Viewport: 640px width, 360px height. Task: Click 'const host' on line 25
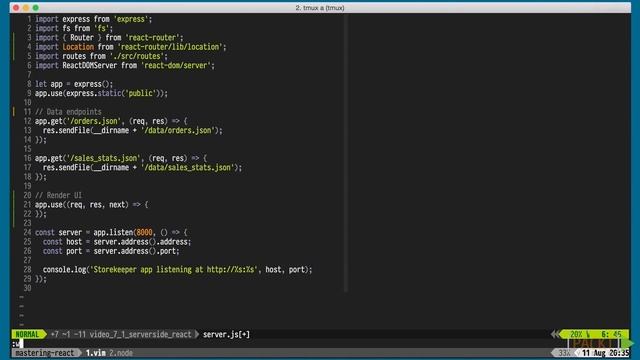coord(62,242)
